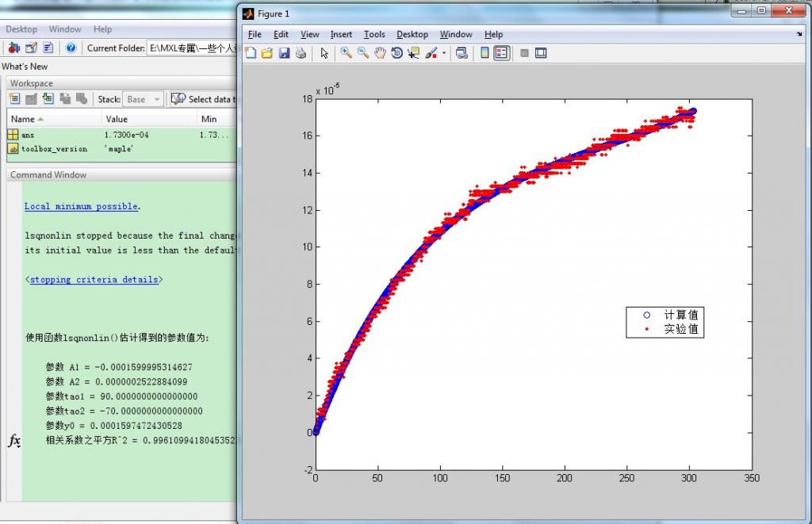Open Help menu in Figure 1
812x524 pixels.
(x=493, y=34)
